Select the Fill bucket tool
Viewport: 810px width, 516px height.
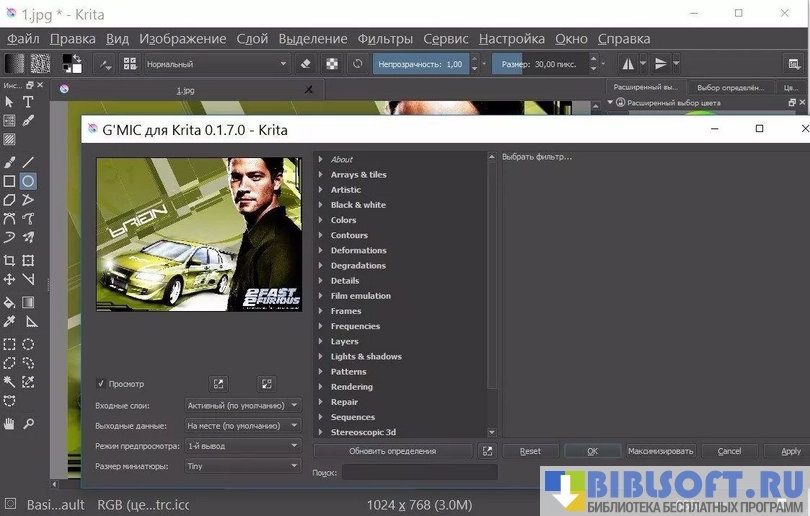pos(9,302)
